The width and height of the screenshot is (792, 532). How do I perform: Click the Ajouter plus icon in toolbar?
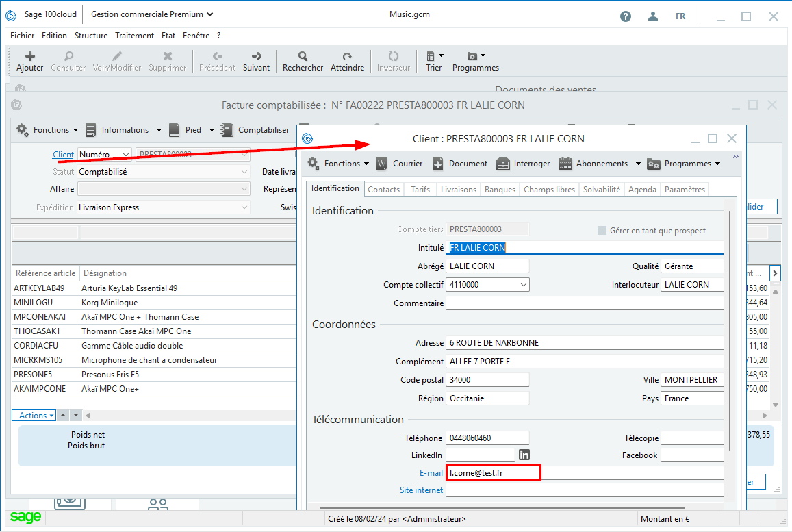point(29,56)
